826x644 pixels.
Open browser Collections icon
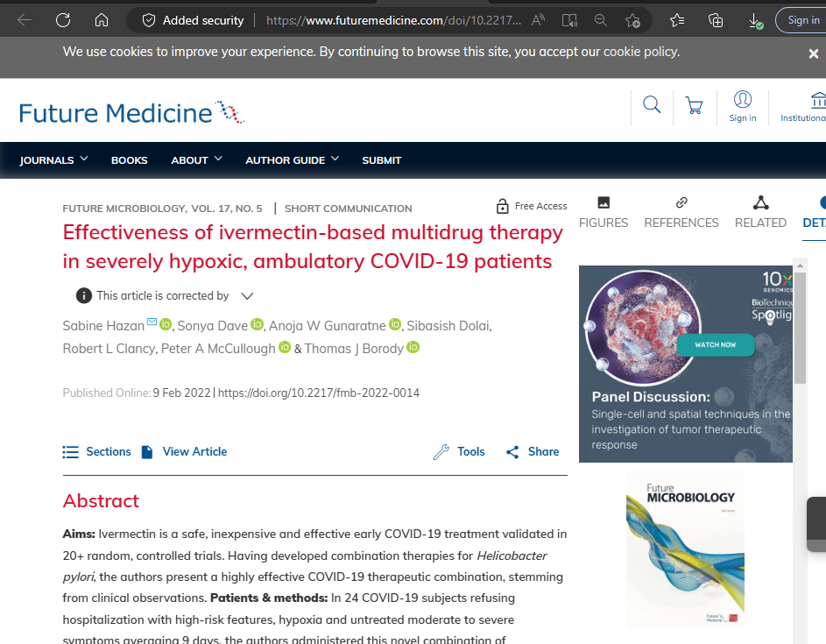tap(716, 20)
